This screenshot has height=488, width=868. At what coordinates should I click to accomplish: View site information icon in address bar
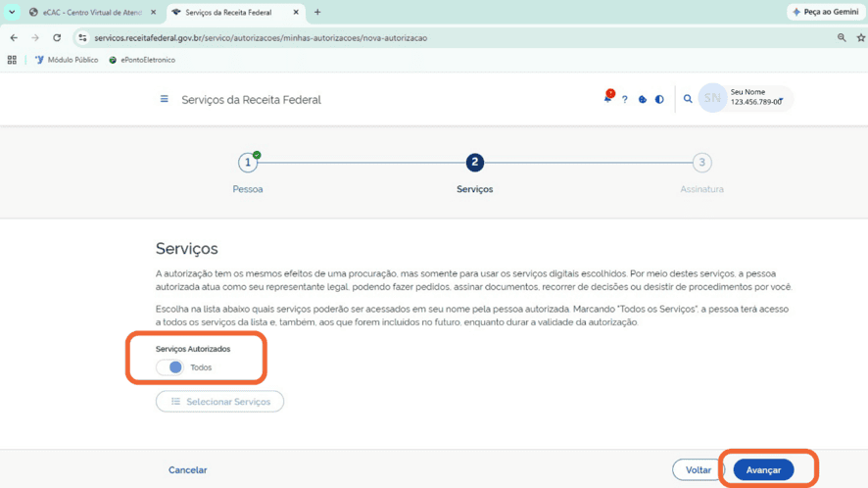(x=82, y=37)
